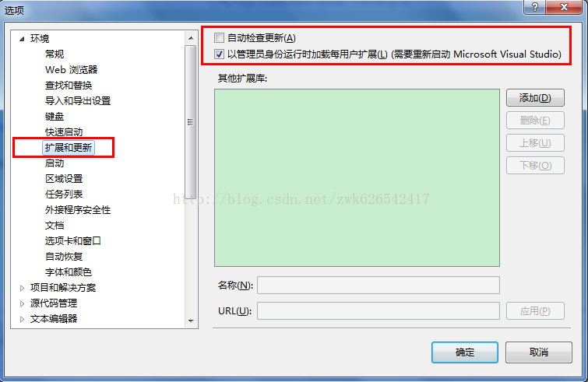Confirm with the 确定 button
Image resolution: width=588 pixels, height=382 pixels.
(465, 352)
